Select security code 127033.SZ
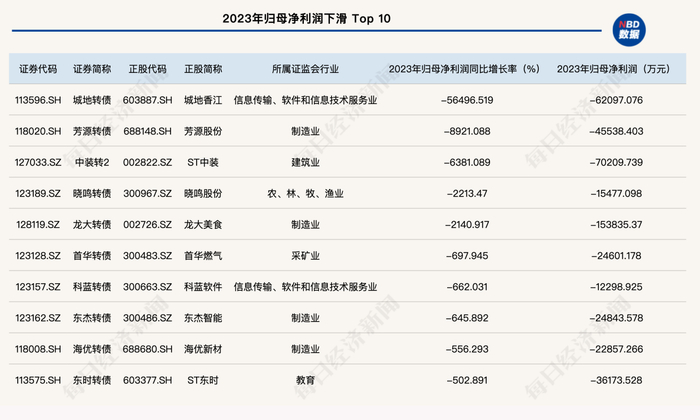 tap(38, 162)
